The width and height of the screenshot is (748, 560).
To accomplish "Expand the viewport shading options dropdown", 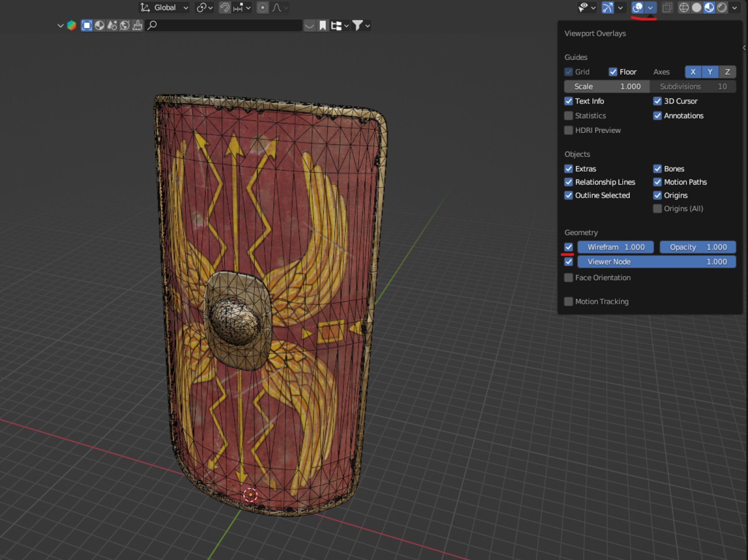I will [x=735, y=7].
